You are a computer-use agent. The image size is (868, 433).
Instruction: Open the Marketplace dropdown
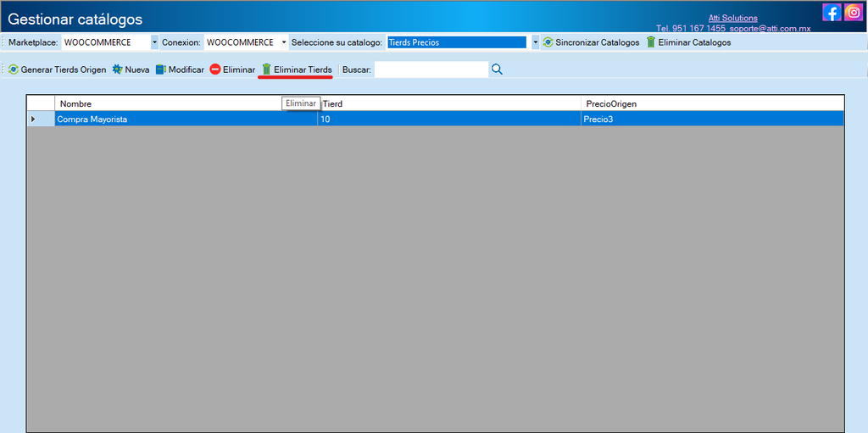pos(154,42)
